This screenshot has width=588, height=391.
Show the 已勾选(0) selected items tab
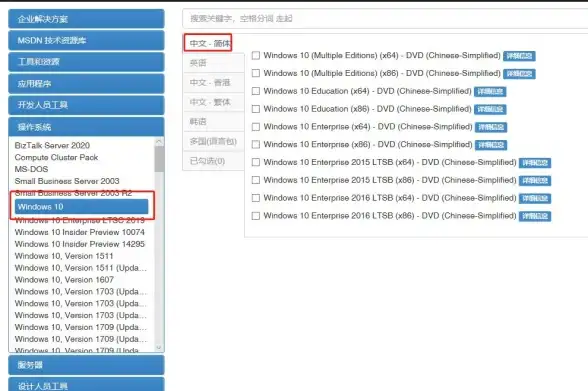[213, 161]
